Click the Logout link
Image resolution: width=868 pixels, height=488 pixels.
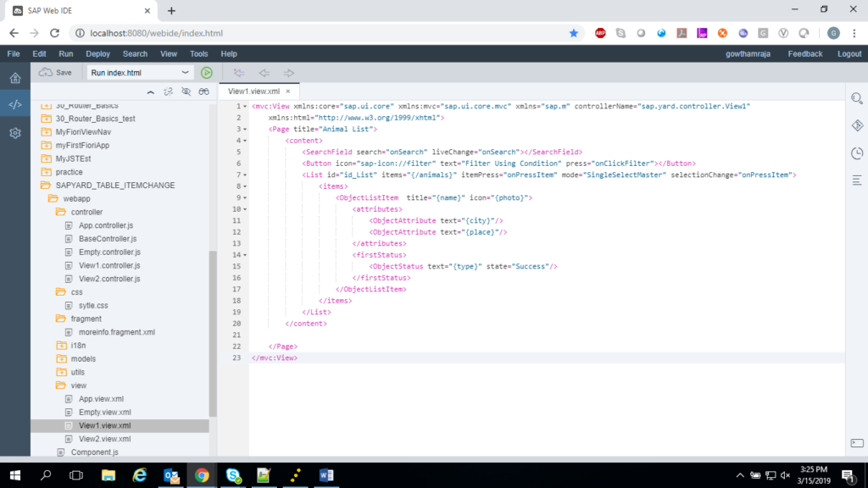tap(849, 53)
